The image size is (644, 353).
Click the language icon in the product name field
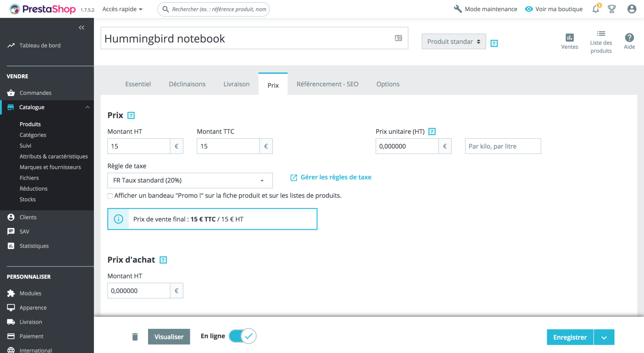click(398, 38)
